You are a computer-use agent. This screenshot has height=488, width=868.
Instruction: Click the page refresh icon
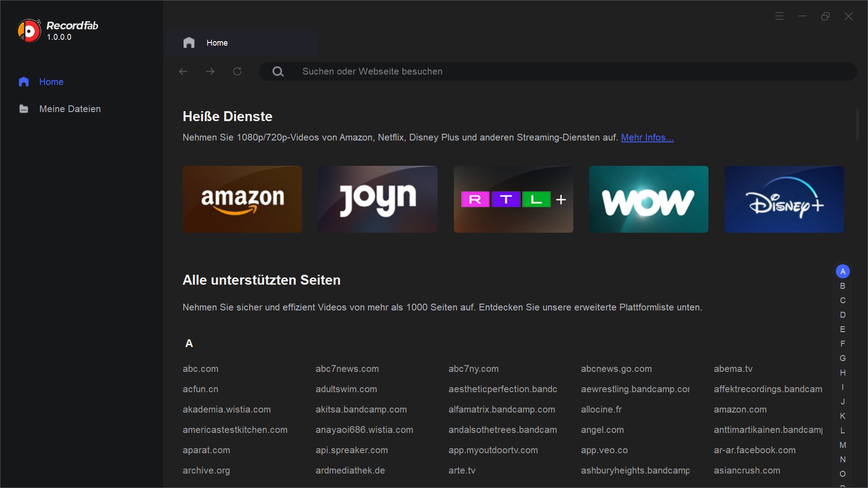click(237, 71)
